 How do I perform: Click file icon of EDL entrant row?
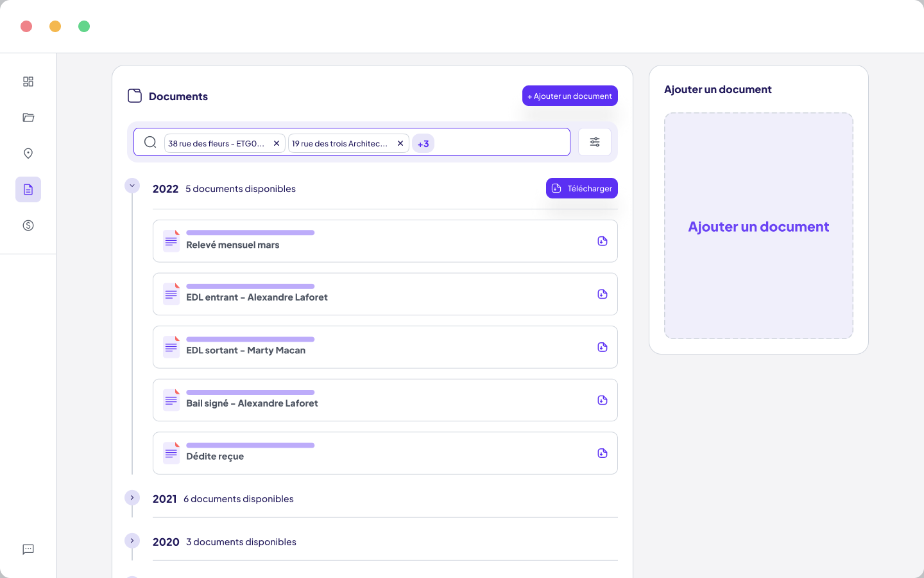click(x=171, y=294)
